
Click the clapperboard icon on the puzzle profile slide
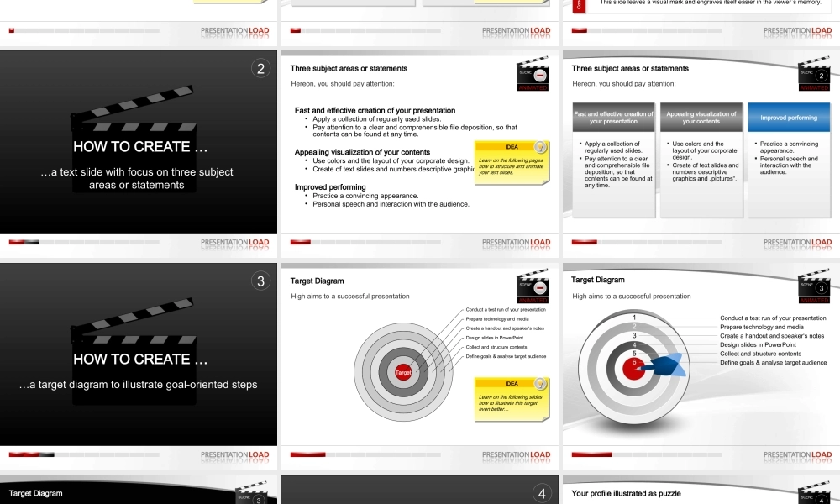815,492
